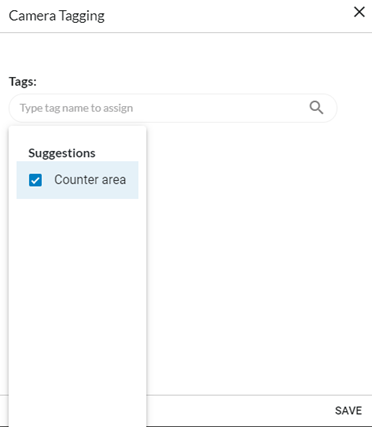Click the Camera Tagging dialog title
The width and height of the screenshot is (372, 427).
point(57,16)
